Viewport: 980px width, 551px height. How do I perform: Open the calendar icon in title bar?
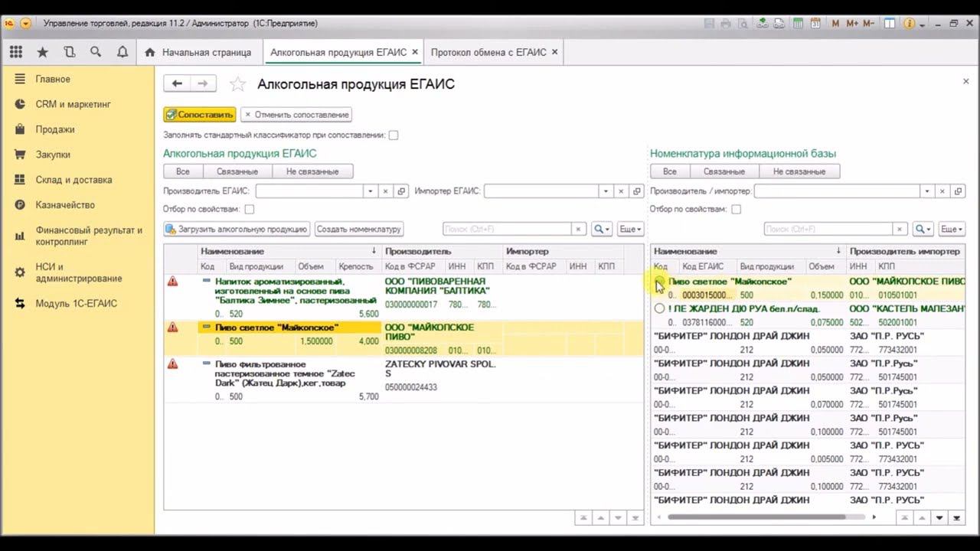(x=815, y=23)
